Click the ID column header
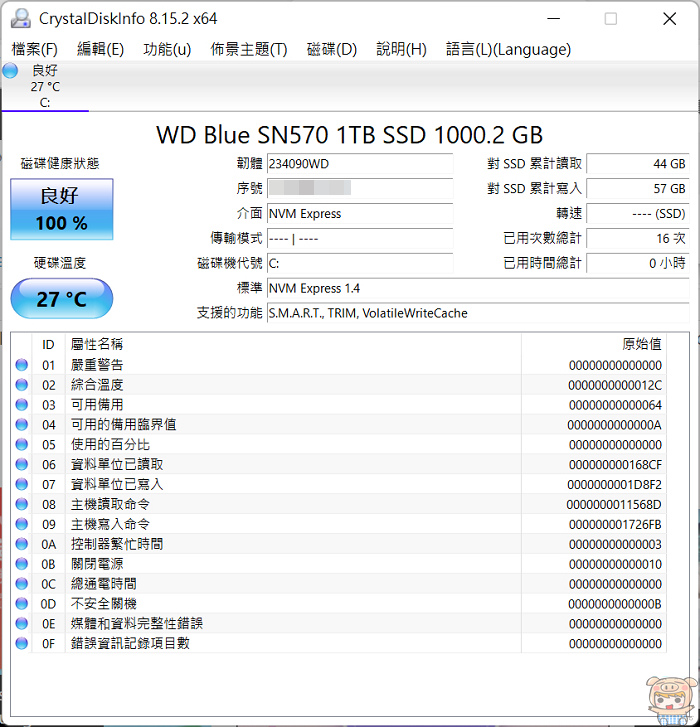This screenshot has width=700, height=727. coord(48,344)
